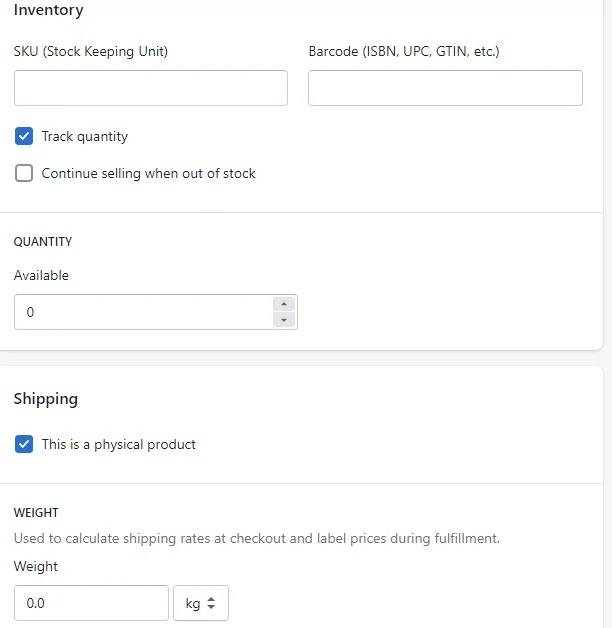Click the Available quantity number field
Viewport: 612px width, 628px height.
[x=142, y=312]
